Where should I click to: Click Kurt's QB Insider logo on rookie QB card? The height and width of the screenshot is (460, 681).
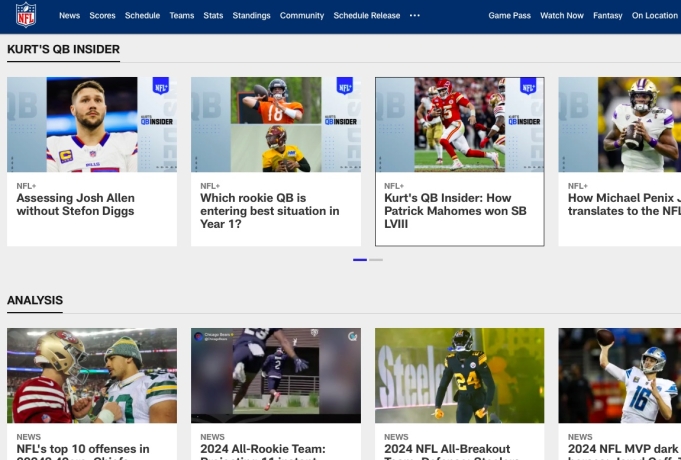[340, 120]
